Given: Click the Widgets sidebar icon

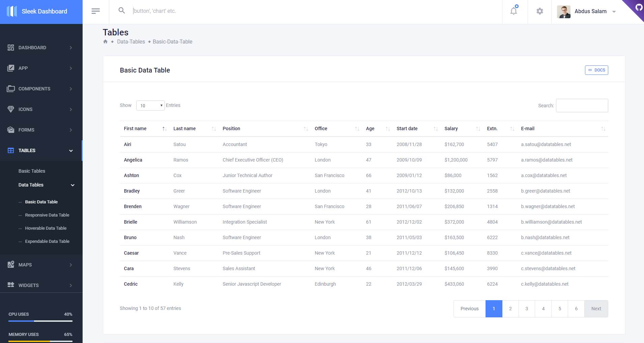Looking at the screenshot, I should click(x=11, y=285).
